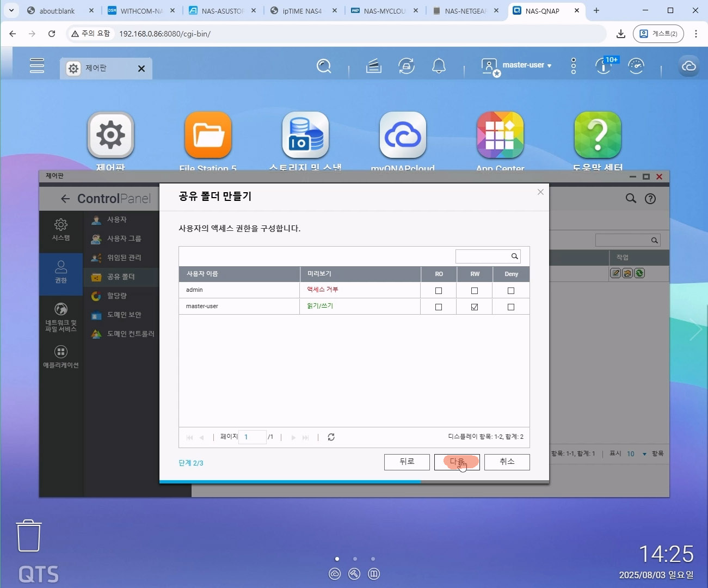Open the File Station 5 desktop icon
This screenshot has height=588, width=708.
tap(208, 136)
